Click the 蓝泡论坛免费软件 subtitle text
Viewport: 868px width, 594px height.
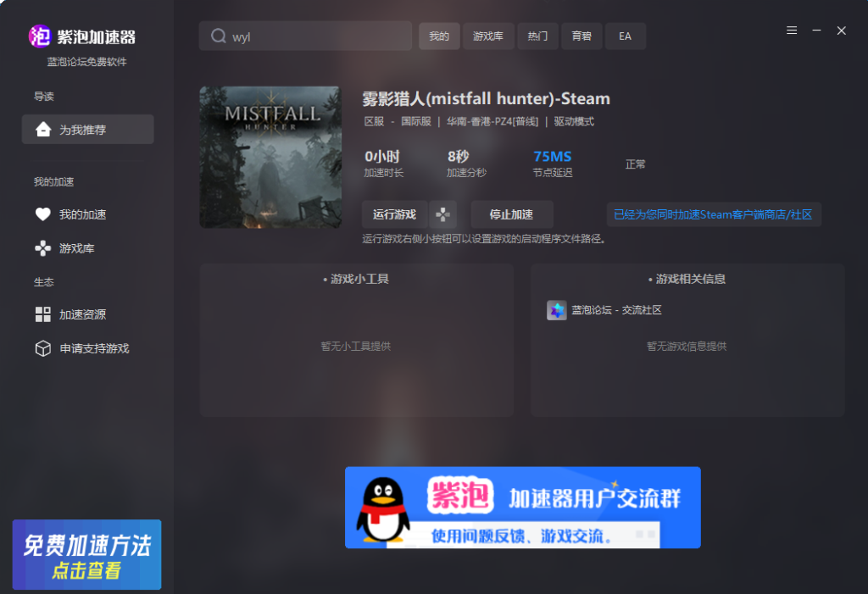click(x=87, y=62)
